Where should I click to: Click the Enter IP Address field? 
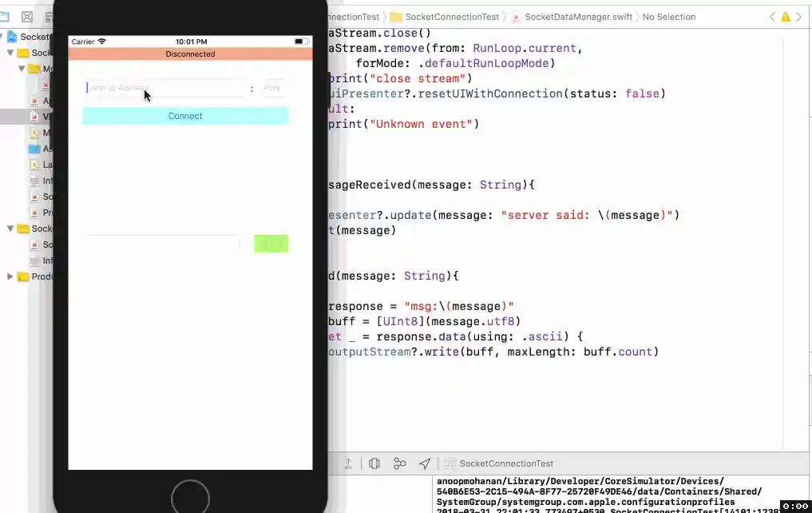[x=164, y=89]
